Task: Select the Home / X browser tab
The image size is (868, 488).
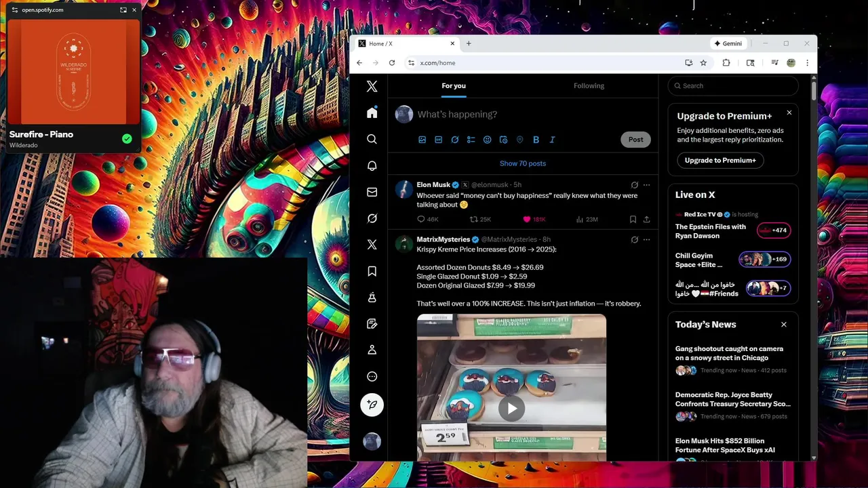Action: point(406,43)
